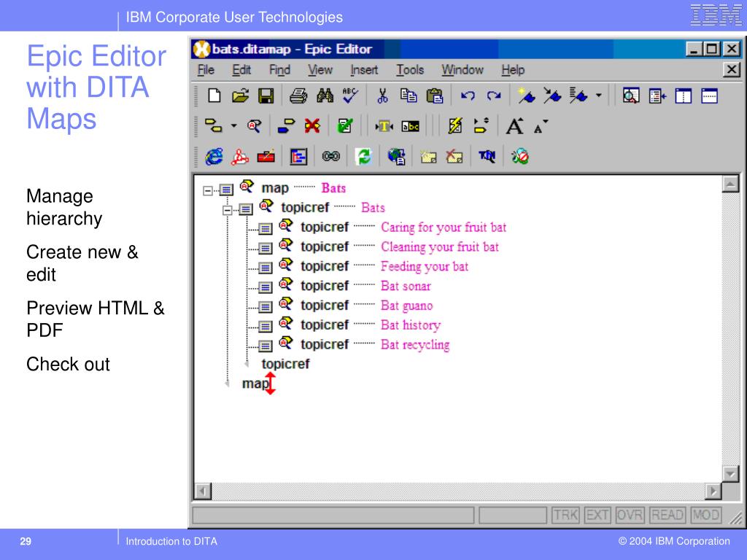The height and width of the screenshot is (560, 747).
Task: Select "Cleaning your fruit bat" topicref
Action: tap(440, 246)
